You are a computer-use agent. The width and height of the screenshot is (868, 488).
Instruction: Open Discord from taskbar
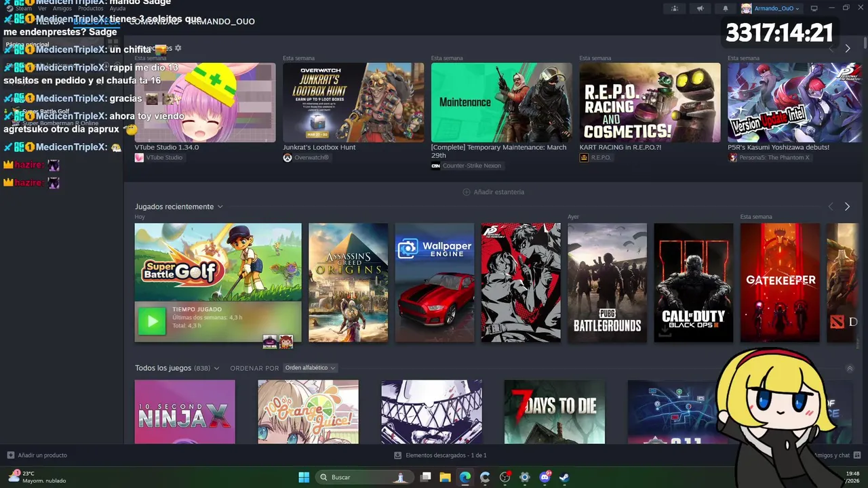coord(545,477)
